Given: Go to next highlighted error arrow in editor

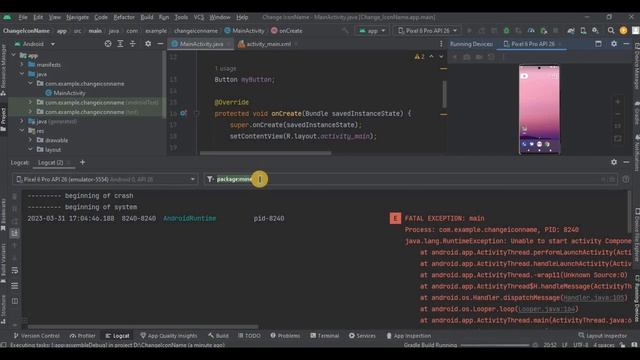Looking at the screenshot, I should pyautogui.click(x=441, y=57).
